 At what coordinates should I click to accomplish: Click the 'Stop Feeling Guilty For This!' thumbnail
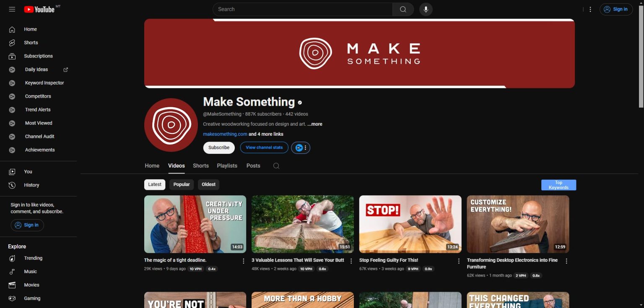410,224
